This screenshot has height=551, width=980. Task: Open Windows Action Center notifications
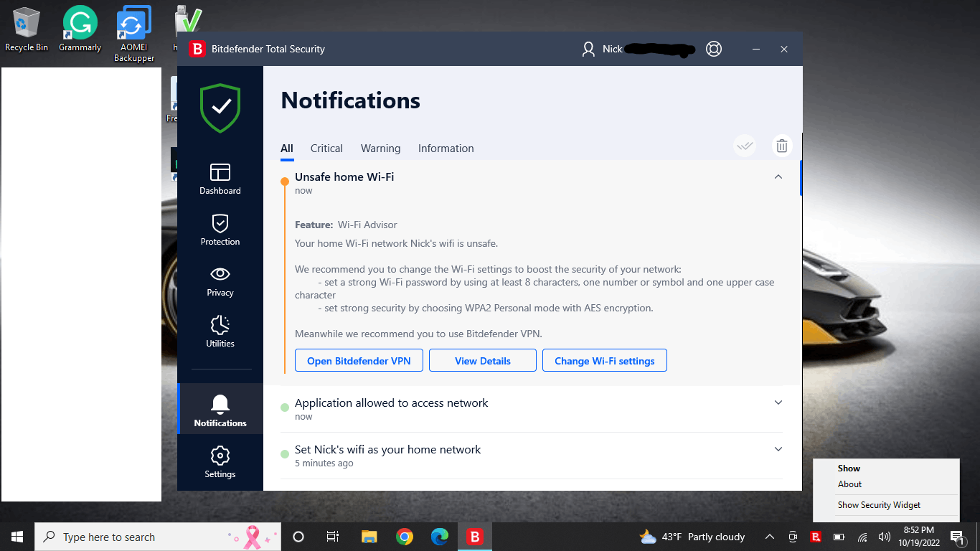[958, 537]
